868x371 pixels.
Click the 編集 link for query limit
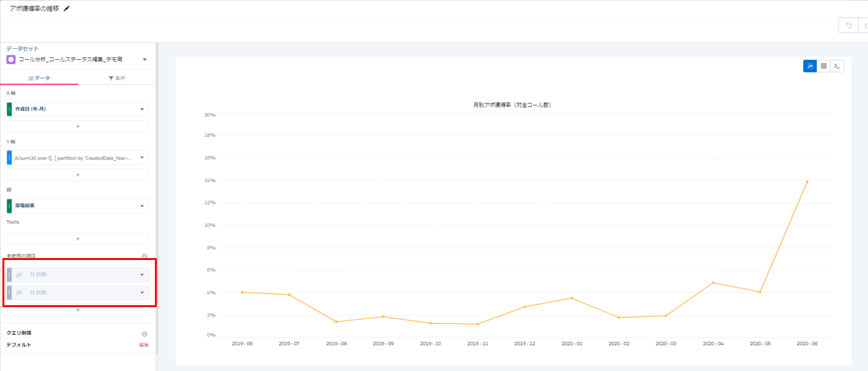(143, 345)
